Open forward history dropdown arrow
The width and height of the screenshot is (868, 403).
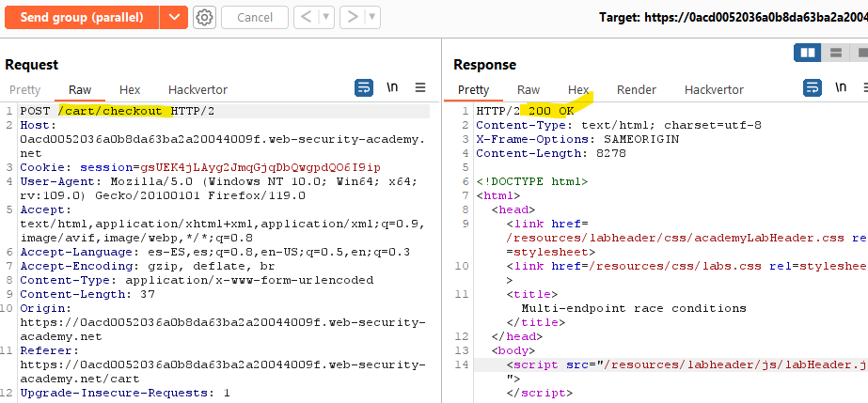click(x=373, y=17)
